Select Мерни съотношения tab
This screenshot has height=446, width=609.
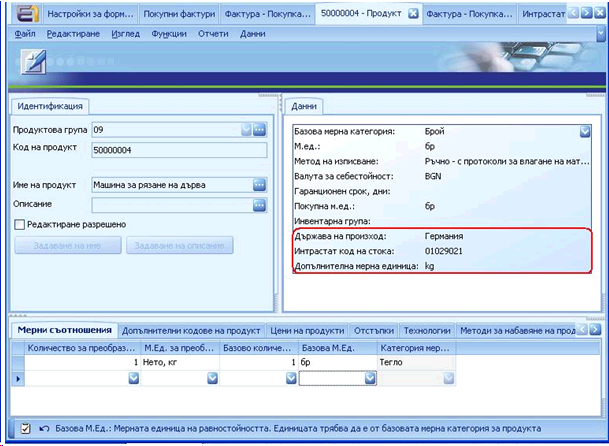pos(64,330)
